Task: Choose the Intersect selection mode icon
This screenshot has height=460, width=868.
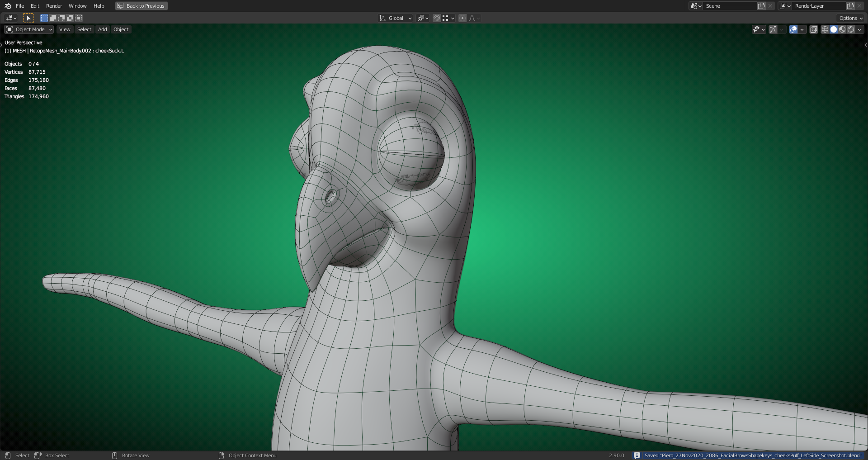Action: click(79, 18)
